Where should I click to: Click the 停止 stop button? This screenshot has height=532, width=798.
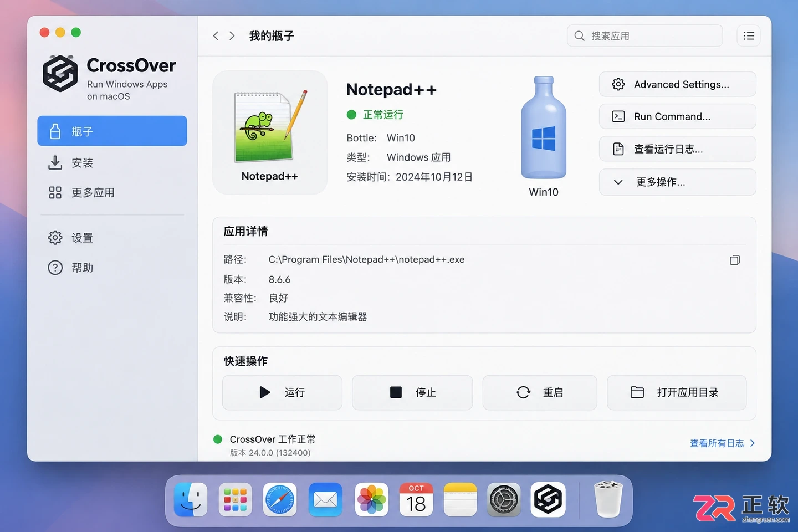coord(412,392)
